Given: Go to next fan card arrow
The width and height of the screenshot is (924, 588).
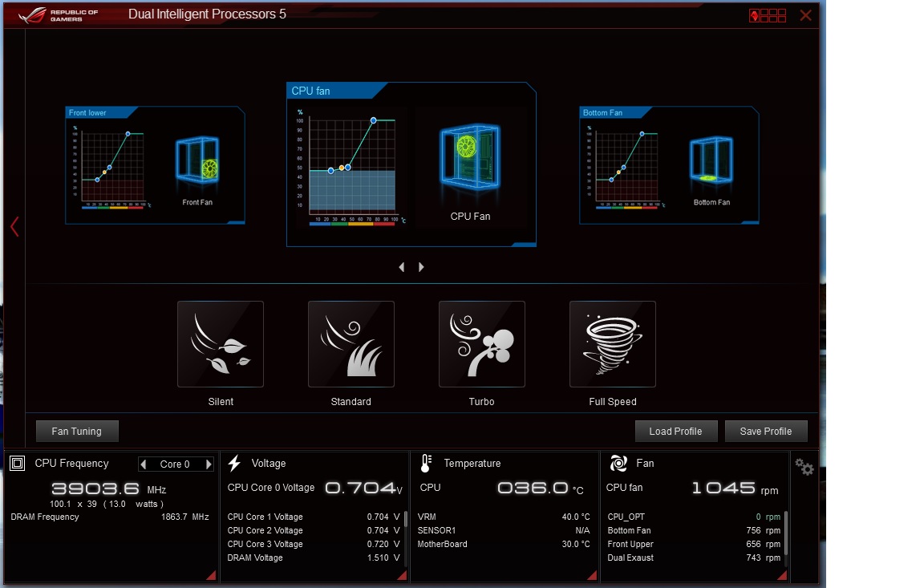Looking at the screenshot, I should click(421, 267).
